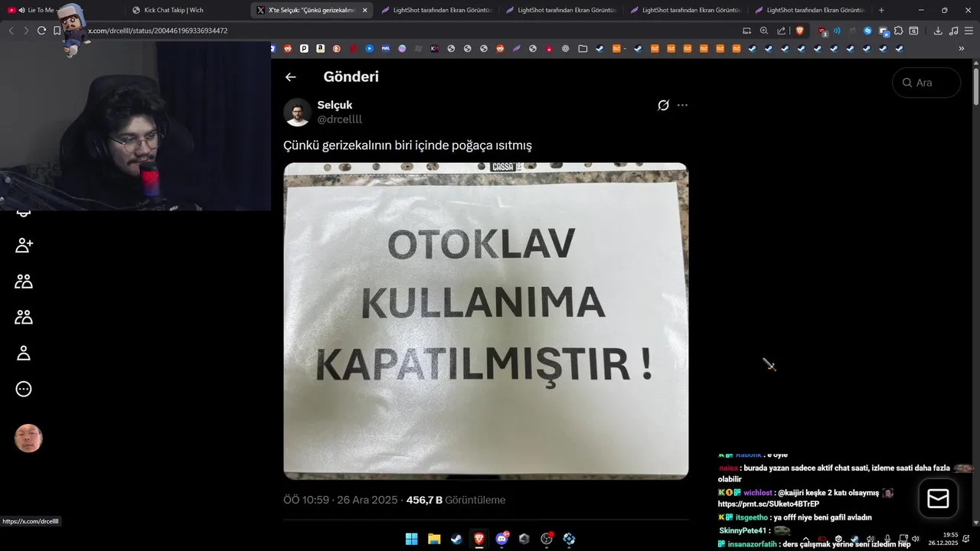980x551 pixels.
Task: Open the music note media control icon
Action: click(x=953, y=31)
